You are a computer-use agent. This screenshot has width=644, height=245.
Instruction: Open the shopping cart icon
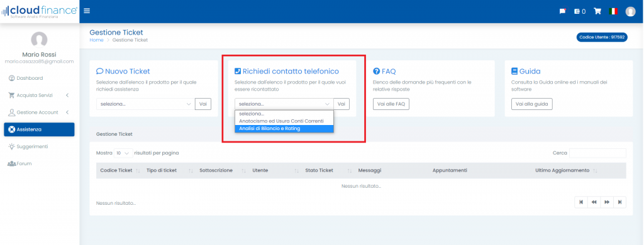point(597,11)
